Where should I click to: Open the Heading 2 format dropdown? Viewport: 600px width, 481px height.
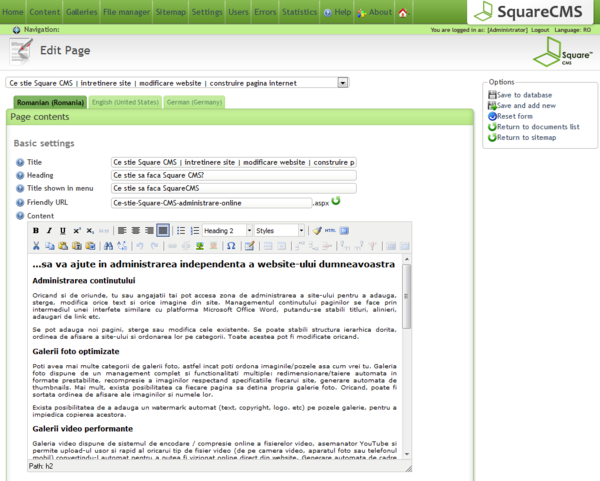pos(226,231)
